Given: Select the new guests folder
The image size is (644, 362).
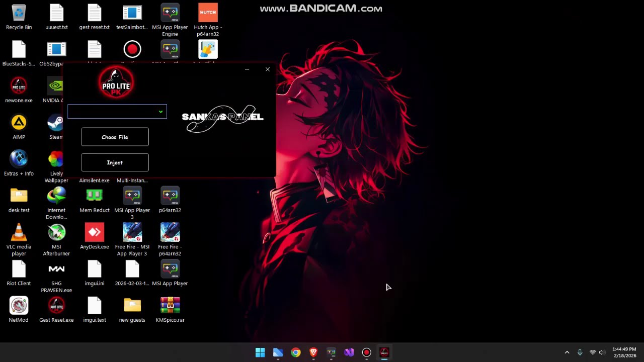Looking at the screenshot, I should tap(132, 310).
